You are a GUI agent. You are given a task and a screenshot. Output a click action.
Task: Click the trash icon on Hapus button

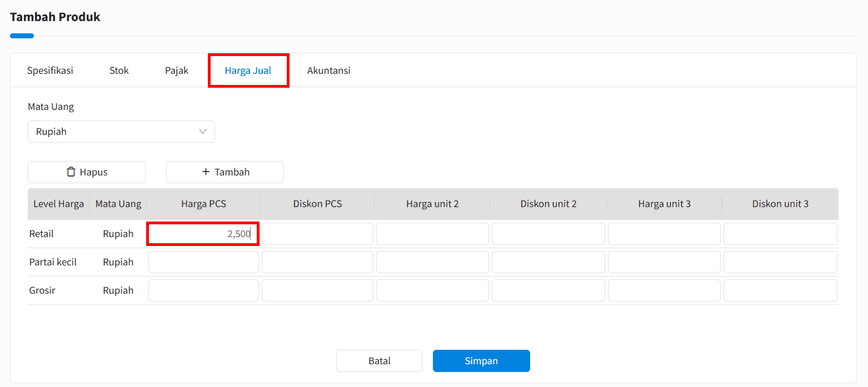click(71, 172)
